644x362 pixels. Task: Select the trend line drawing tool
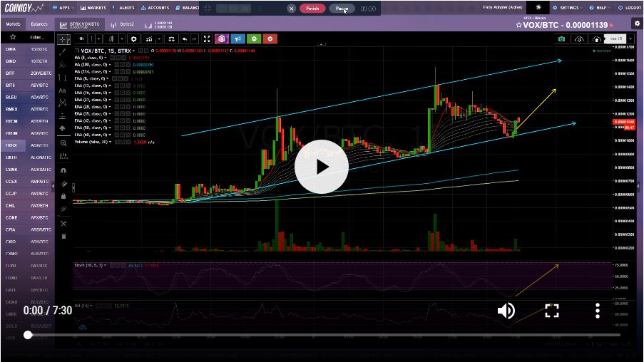pos(63,52)
